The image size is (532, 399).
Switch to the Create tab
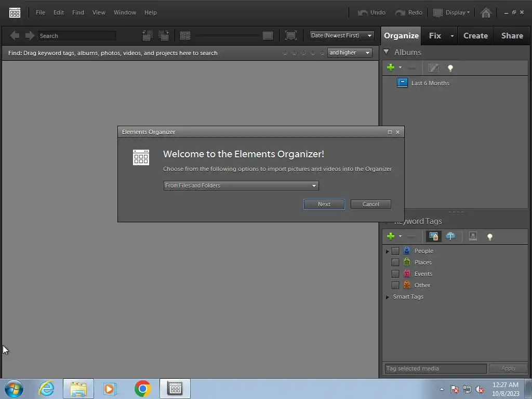pyautogui.click(x=475, y=36)
